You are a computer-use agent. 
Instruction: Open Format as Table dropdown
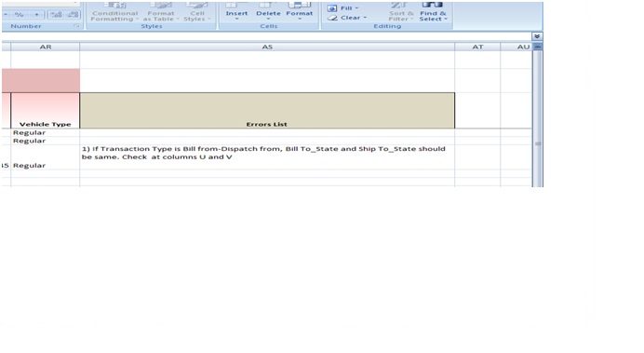161,12
